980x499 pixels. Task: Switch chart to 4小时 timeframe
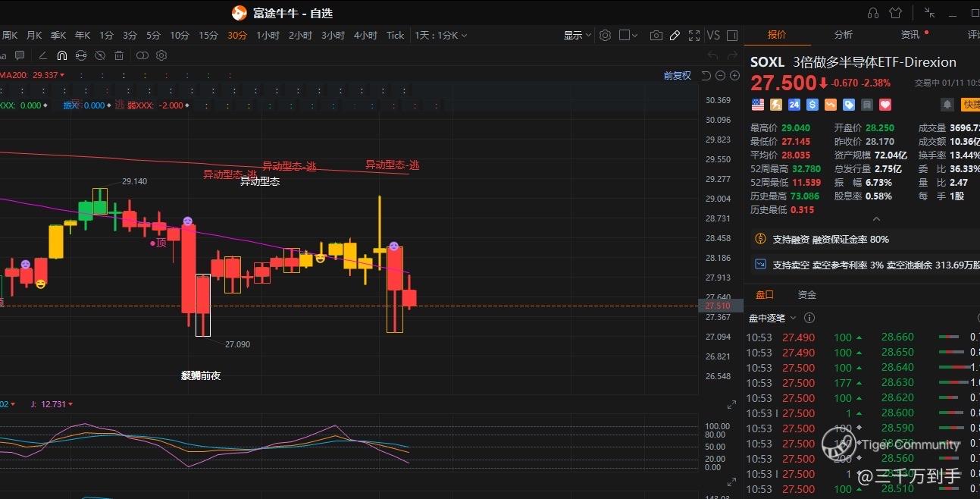pos(365,35)
